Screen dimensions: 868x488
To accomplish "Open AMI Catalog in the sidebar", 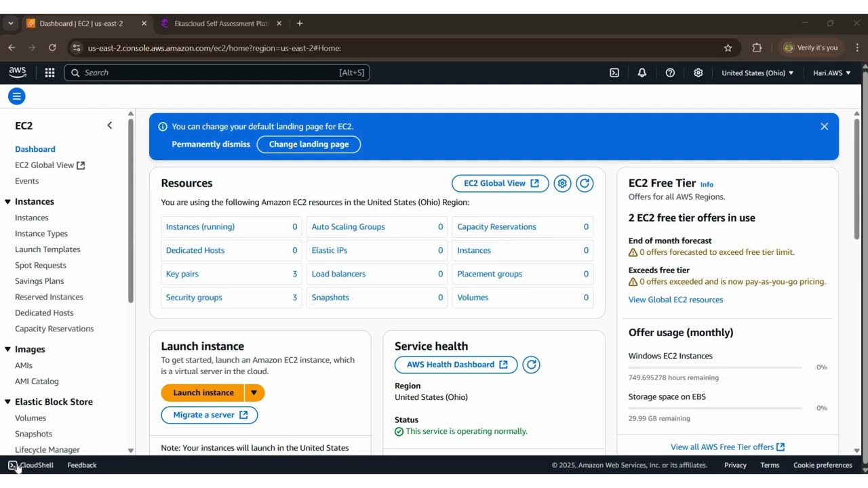I will [37, 381].
